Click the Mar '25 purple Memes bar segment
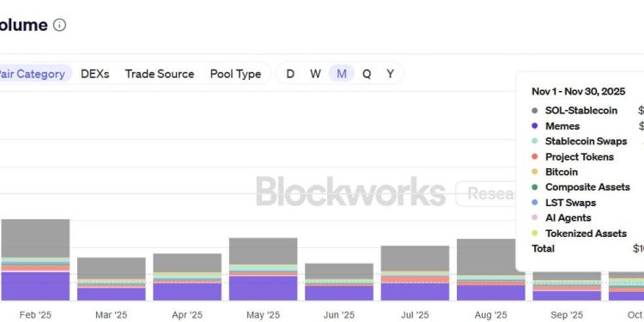 tap(112, 294)
